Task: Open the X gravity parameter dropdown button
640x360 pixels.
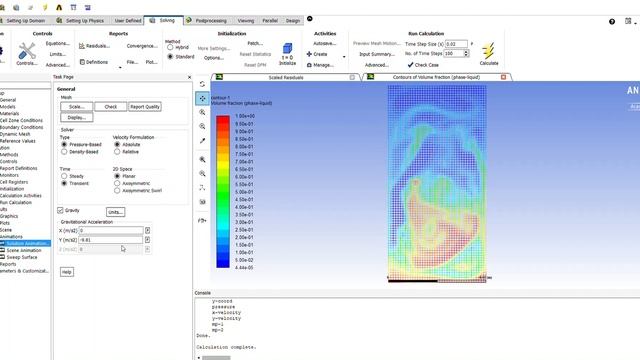Action: point(147,231)
